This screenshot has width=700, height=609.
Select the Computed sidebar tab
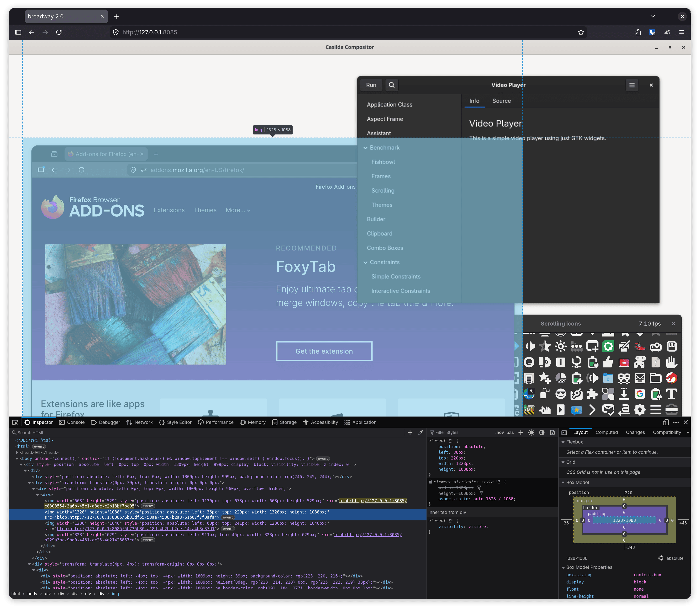pyautogui.click(x=607, y=433)
